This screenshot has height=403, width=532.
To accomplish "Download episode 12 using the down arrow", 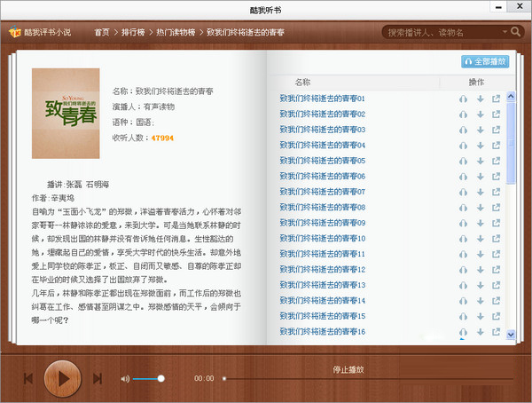I will (480, 270).
